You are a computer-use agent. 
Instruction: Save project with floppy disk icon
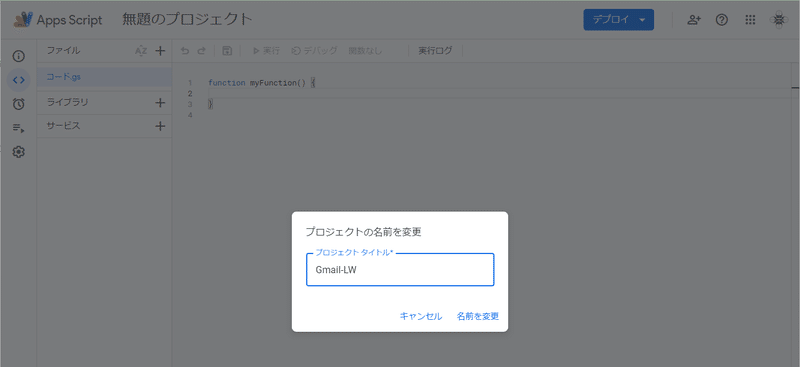point(228,51)
